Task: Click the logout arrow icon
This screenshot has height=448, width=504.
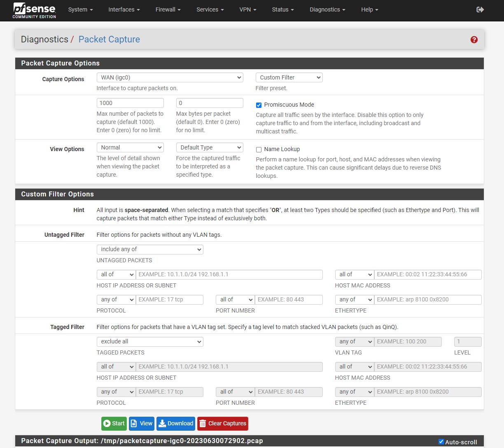Action: click(x=480, y=9)
